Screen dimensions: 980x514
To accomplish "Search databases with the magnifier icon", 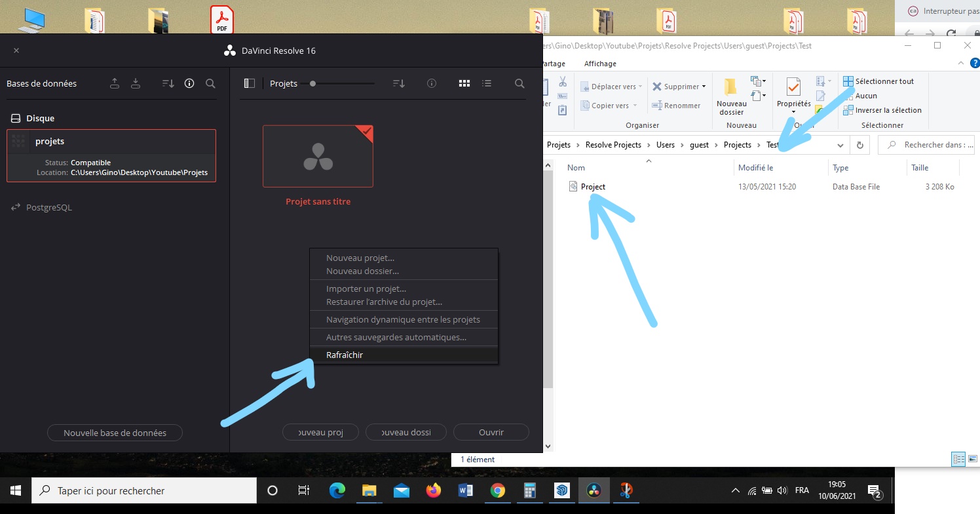I will pyautogui.click(x=210, y=83).
